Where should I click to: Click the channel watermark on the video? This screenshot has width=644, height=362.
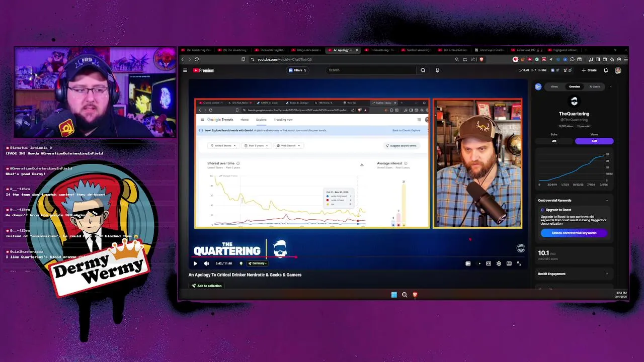coord(521,248)
